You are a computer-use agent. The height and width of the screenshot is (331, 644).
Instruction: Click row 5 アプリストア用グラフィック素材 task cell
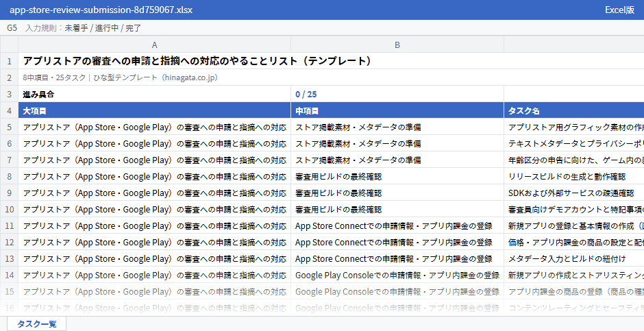tap(574, 127)
